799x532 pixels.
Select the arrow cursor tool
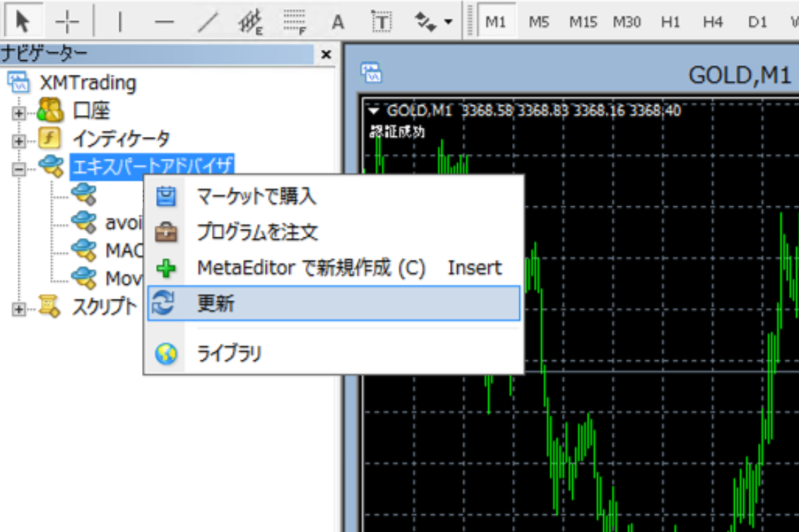(23, 22)
